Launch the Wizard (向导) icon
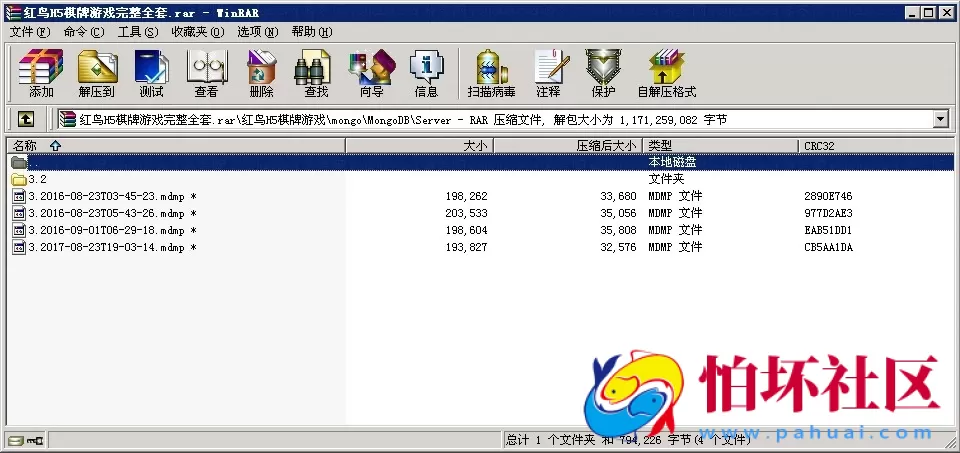Screen dimensions: 960x453 click(x=372, y=73)
